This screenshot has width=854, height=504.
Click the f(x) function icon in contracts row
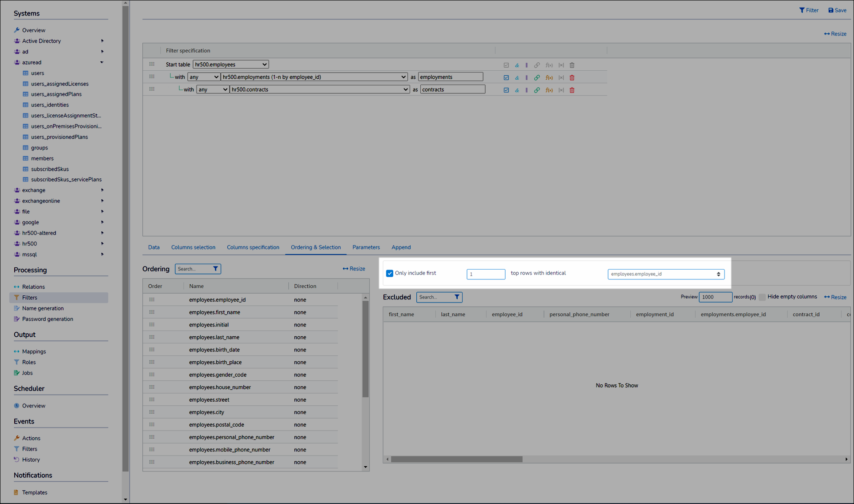pos(549,90)
